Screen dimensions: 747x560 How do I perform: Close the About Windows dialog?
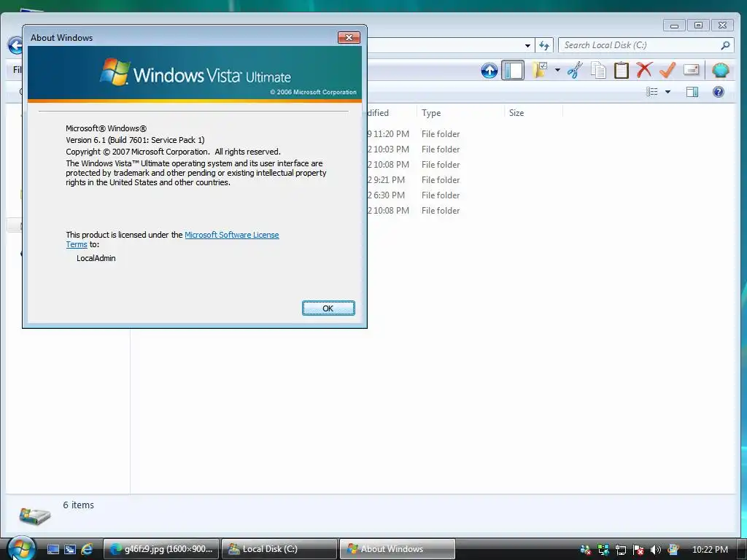tap(349, 38)
